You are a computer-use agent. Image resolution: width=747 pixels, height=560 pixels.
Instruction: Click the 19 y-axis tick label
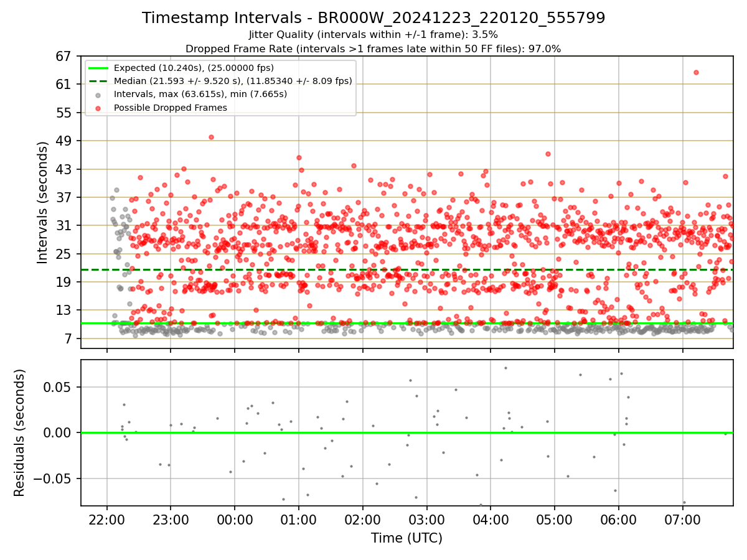pyautogui.click(x=64, y=282)
